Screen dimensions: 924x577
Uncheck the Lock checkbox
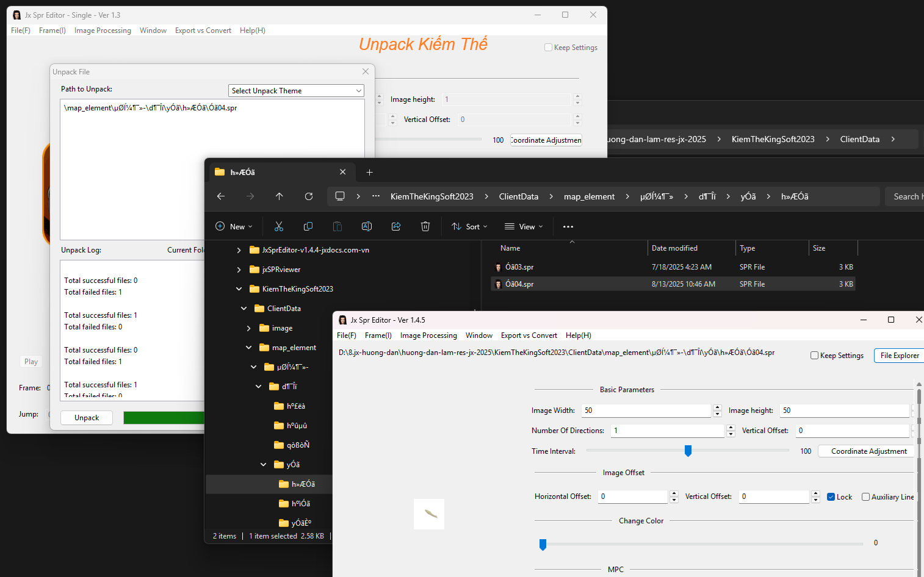(x=831, y=497)
